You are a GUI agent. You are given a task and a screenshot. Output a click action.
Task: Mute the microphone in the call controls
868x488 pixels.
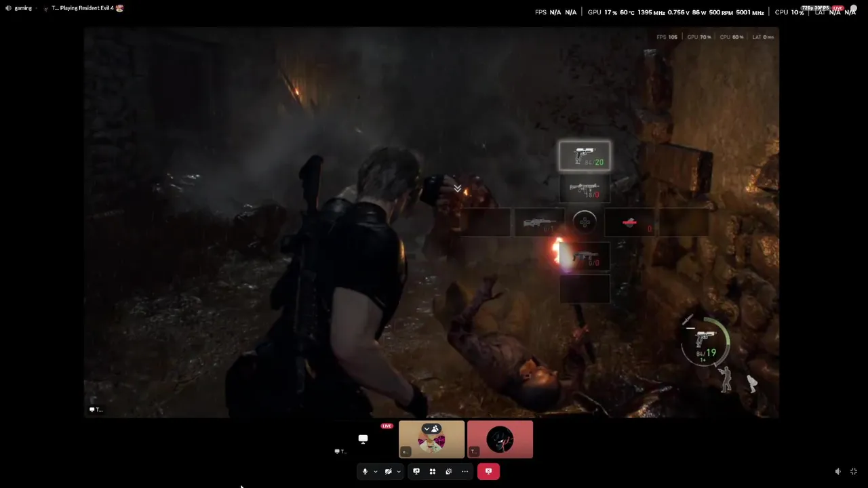point(365,472)
